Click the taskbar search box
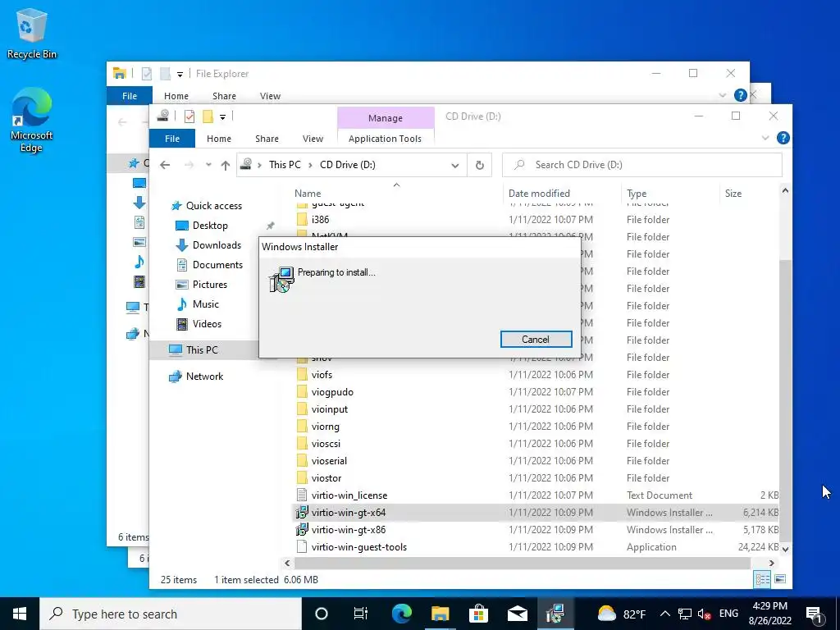 click(171, 614)
